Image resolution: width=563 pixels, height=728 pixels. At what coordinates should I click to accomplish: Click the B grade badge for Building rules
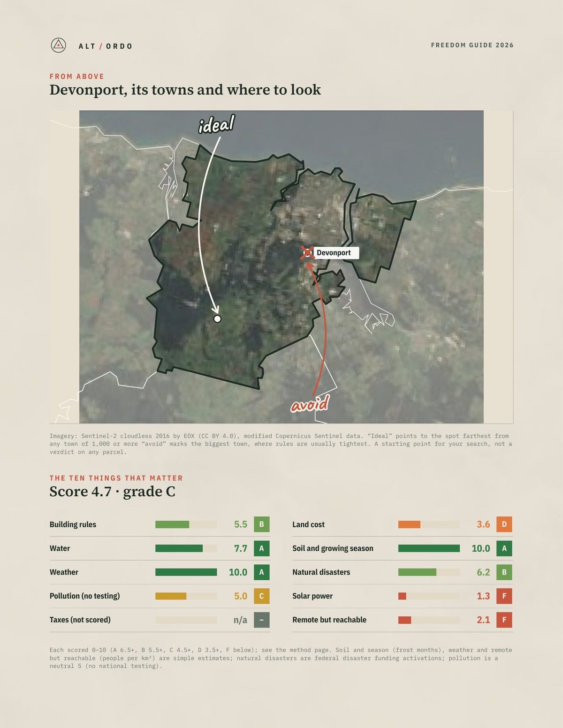point(262,524)
